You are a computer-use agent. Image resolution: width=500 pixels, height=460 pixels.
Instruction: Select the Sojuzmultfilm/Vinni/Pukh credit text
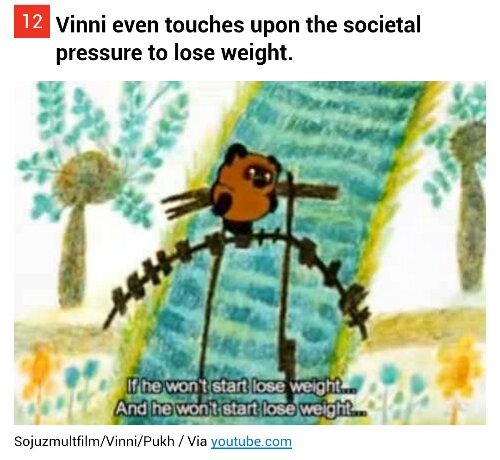click(94, 441)
